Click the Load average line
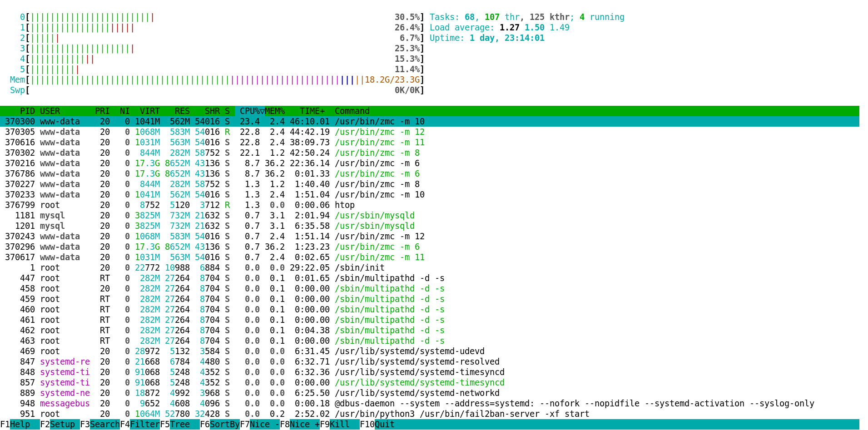 [500, 28]
